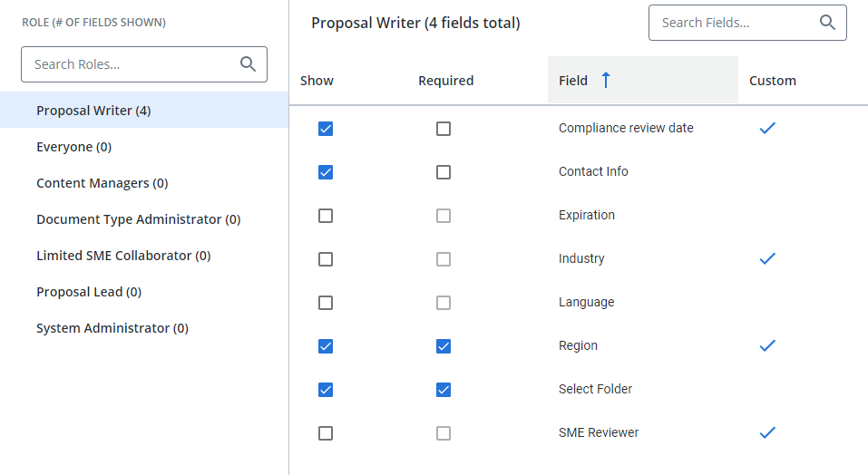Image resolution: width=868 pixels, height=475 pixels.
Task: Click the Custom checkmark for SME Reviewer
Action: 767,432
